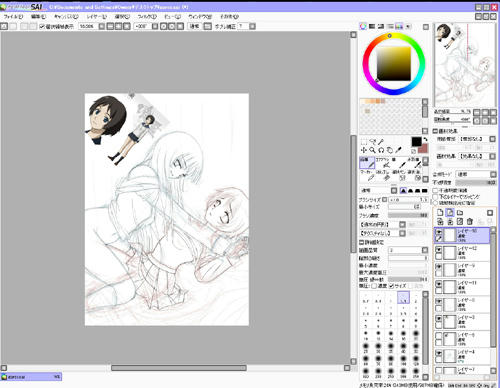Click the navigator preview thumbnail
Viewport: 500px width, 388px height.
[x=465, y=65]
